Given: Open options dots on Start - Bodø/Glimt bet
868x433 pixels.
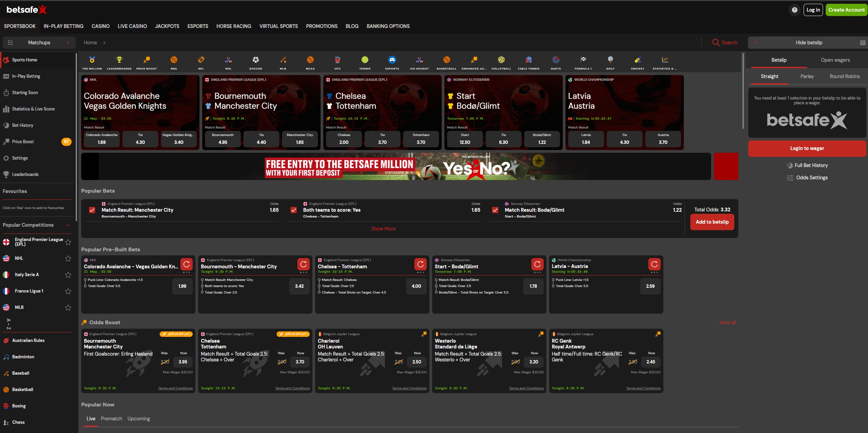Looking at the screenshot, I should click(x=538, y=272).
